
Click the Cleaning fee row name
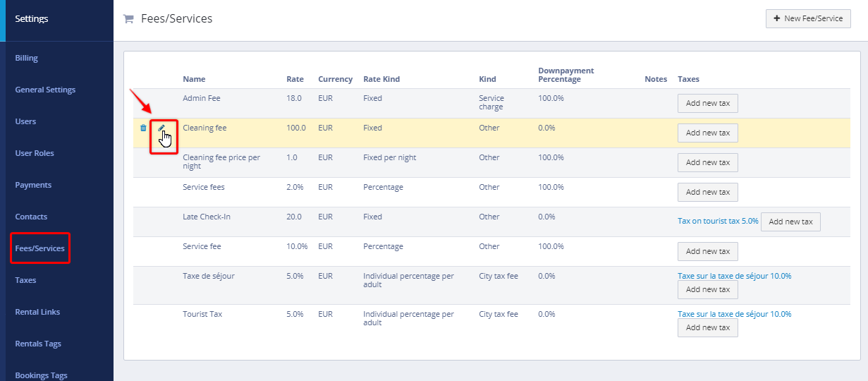pyautogui.click(x=204, y=128)
